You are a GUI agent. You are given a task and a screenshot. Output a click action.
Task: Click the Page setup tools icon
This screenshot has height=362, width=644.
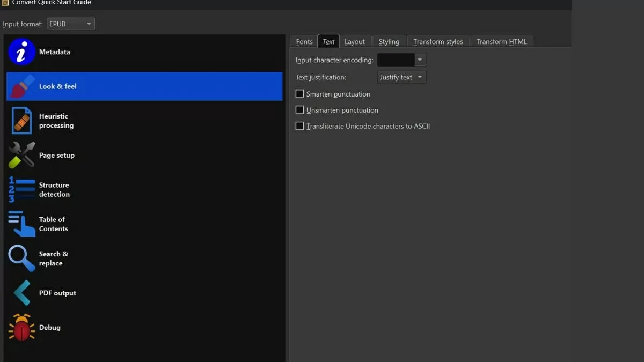pyautogui.click(x=21, y=156)
